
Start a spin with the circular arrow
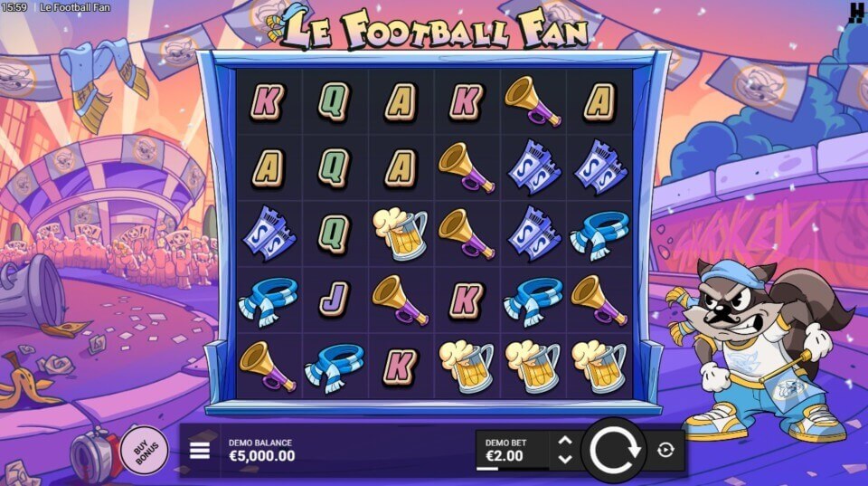point(613,450)
